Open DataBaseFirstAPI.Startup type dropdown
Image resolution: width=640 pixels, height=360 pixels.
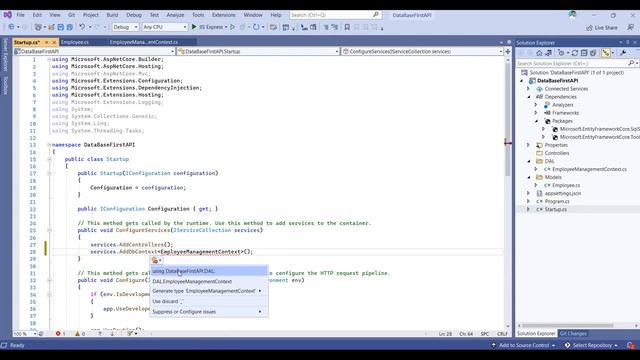[258, 51]
